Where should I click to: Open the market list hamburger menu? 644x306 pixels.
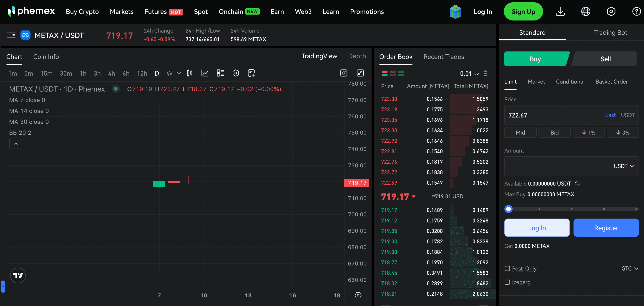click(11, 35)
